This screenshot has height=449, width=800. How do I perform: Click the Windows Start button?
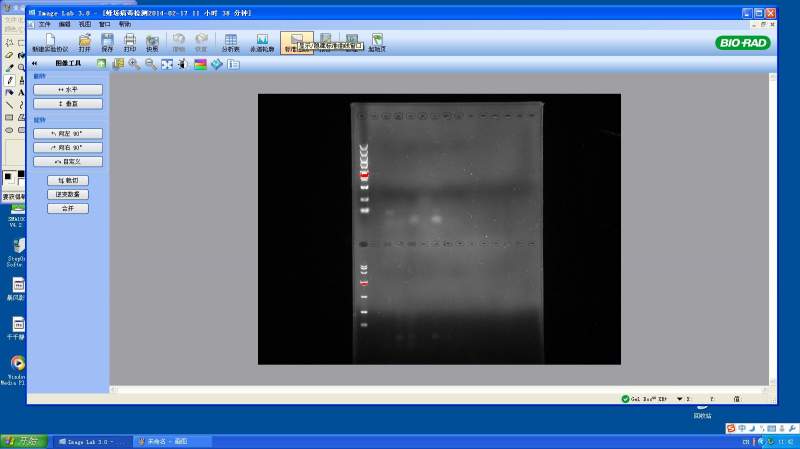24,441
